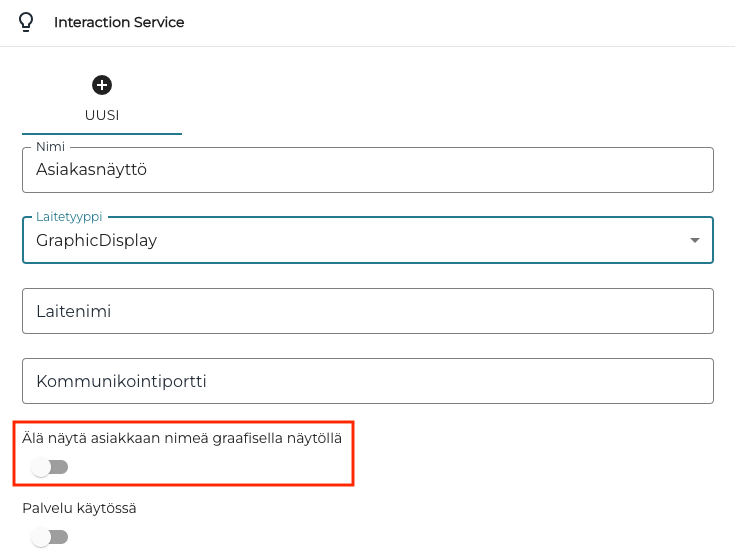
Task: Click the Kommunikointiportti placeholder text
Action: point(121,381)
